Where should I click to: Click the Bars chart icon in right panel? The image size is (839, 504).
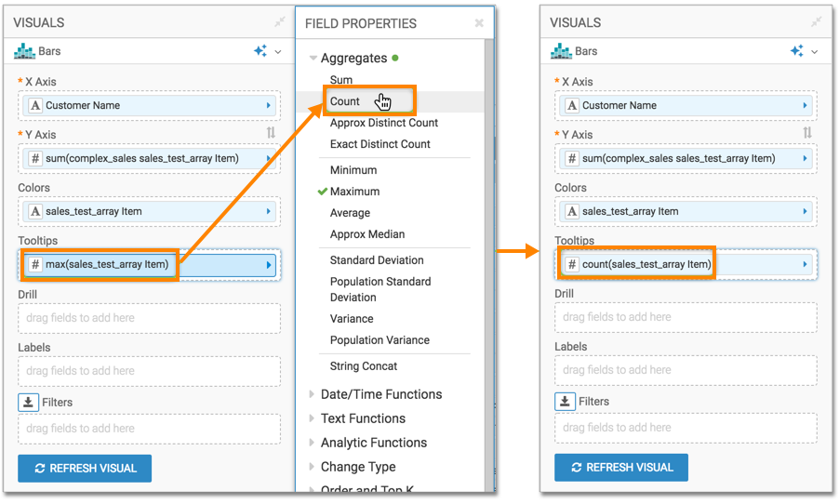click(x=561, y=51)
